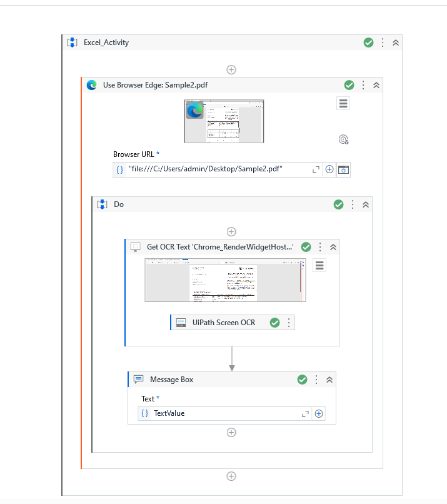The height and width of the screenshot is (504, 447).
Task: Click the Browser URL expression braces icon
Action: click(x=119, y=169)
